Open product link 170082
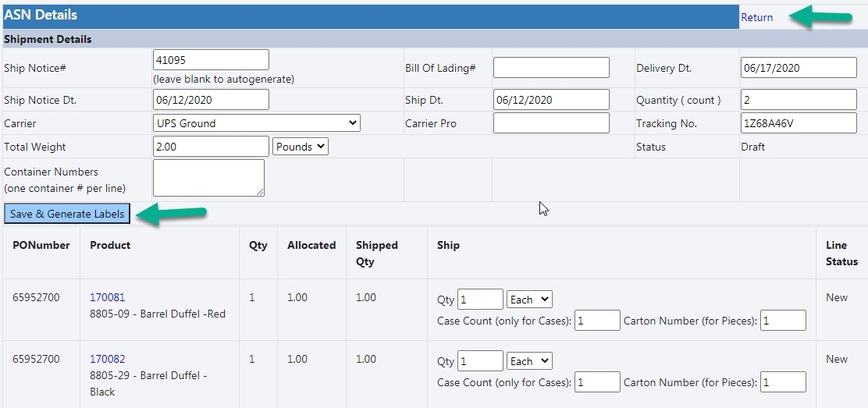Viewport: 868px width, 408px height. 107,359
